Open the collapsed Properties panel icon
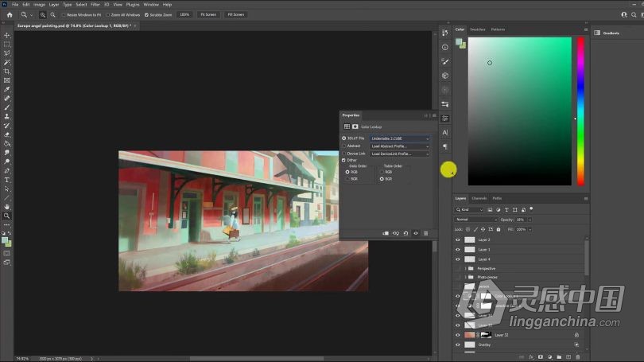Image resolution: width=644 pixels, height=362 pixels. (444, 119)
